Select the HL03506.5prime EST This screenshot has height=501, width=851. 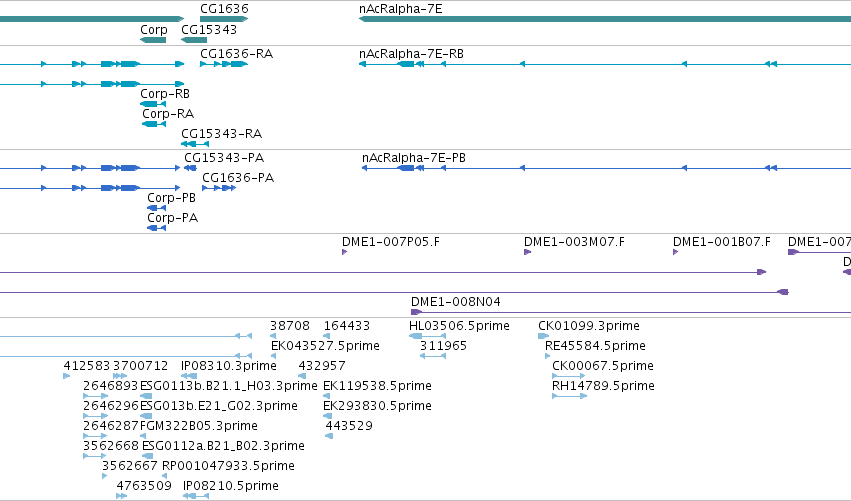428,336
